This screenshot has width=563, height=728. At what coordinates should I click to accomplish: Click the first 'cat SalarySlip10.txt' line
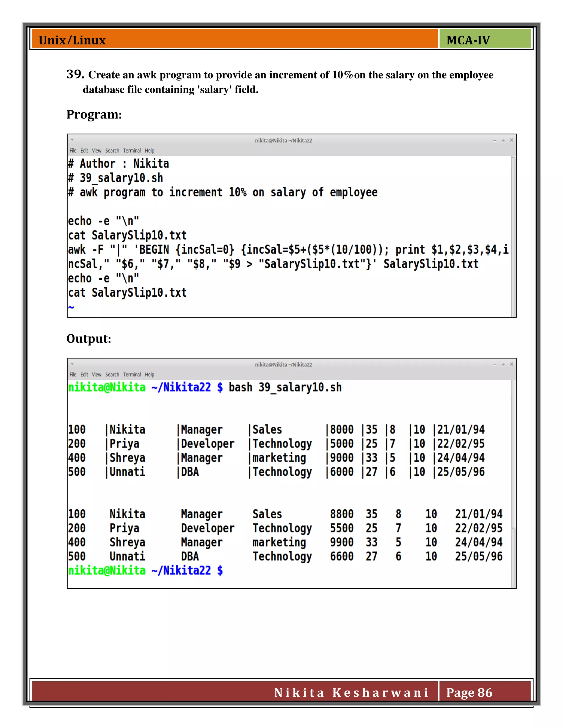[127, 235]
